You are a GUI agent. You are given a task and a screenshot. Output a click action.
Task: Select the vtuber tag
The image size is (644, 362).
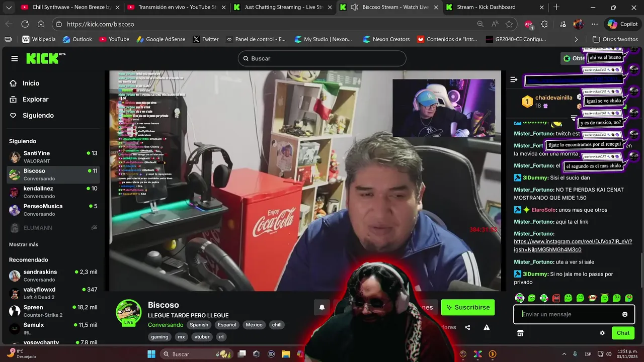[202, 337]
